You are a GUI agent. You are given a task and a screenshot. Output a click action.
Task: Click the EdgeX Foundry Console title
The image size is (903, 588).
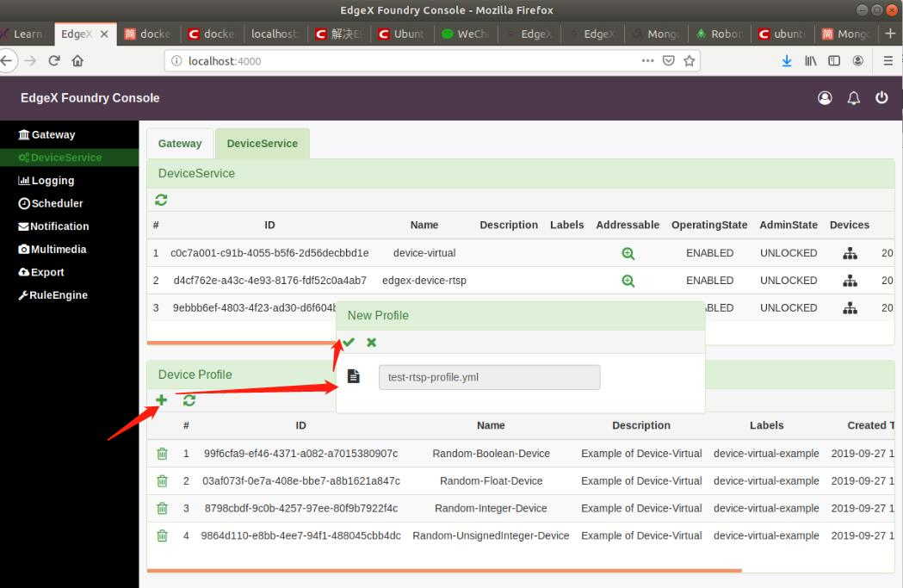(90, 98)
